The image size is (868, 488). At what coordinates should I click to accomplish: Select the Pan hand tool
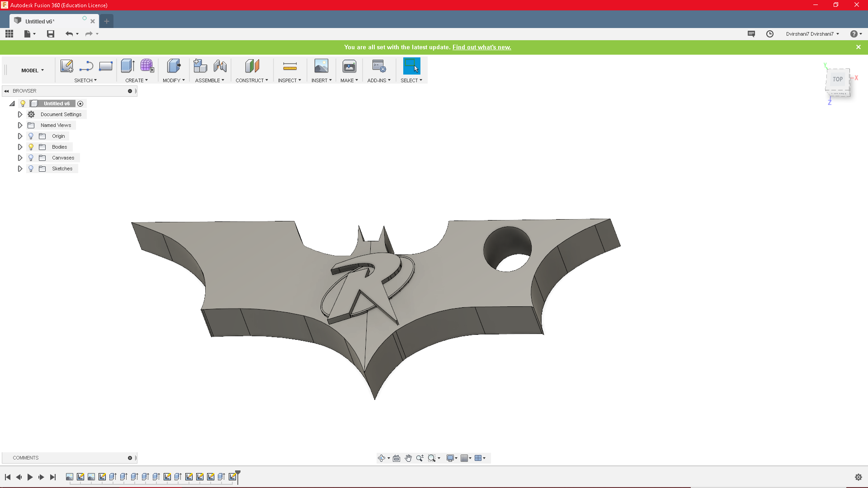click(x=408, y=458)
